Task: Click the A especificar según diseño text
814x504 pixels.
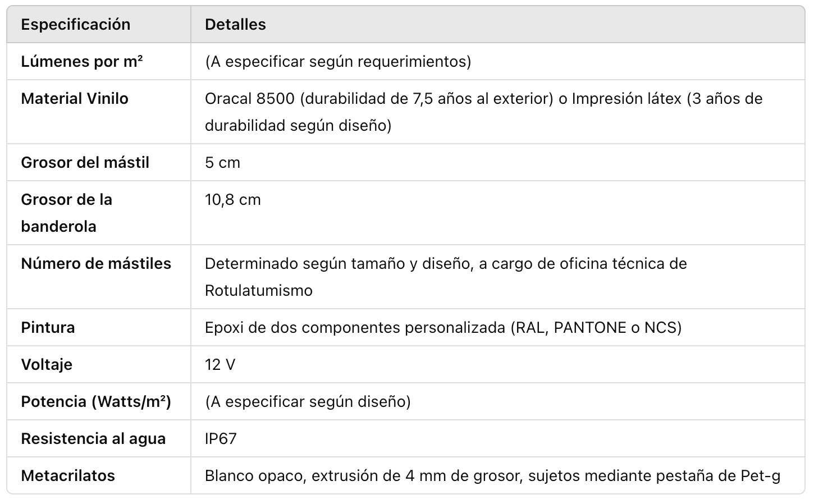Action: [308, 402]
